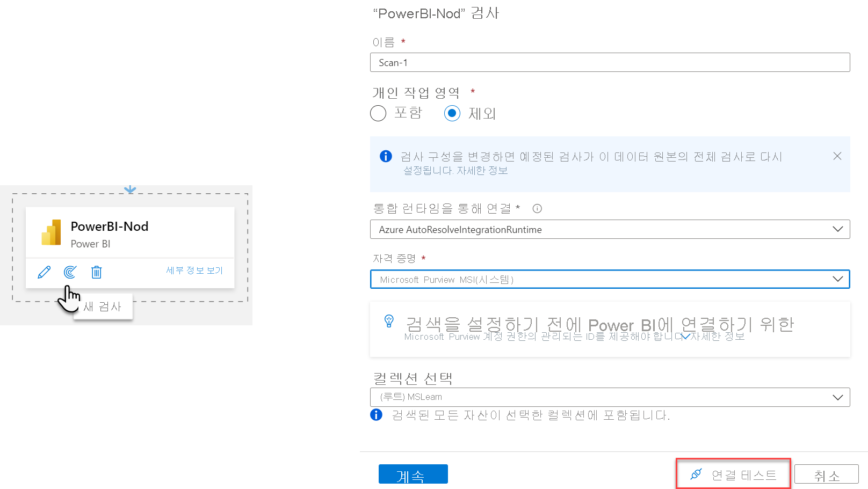
Task: Click the 계속 continue button
Action: (x=413, y=475)
